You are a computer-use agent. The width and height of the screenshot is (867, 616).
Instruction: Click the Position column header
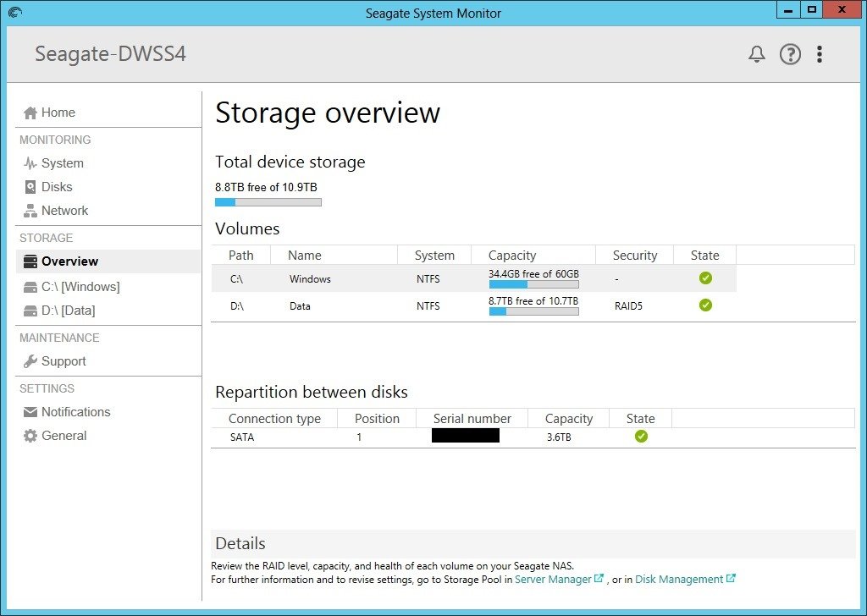(x=377, y=419)
